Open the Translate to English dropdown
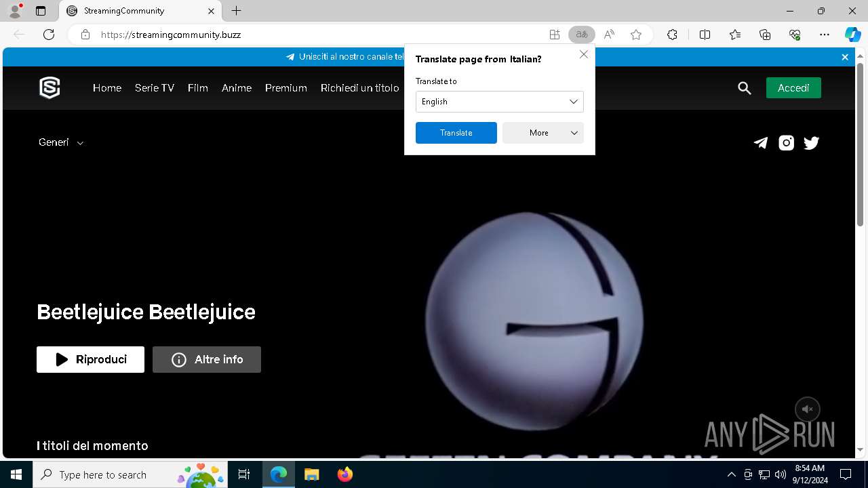 500,102
